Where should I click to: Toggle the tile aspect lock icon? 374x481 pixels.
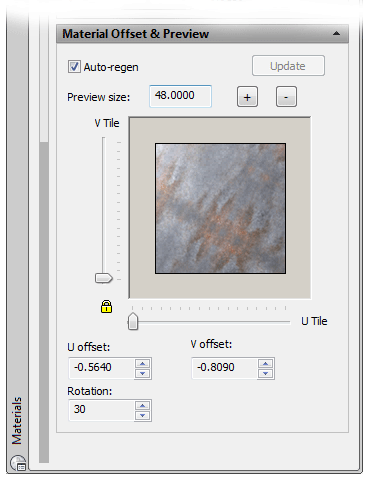tap(106, 306)
